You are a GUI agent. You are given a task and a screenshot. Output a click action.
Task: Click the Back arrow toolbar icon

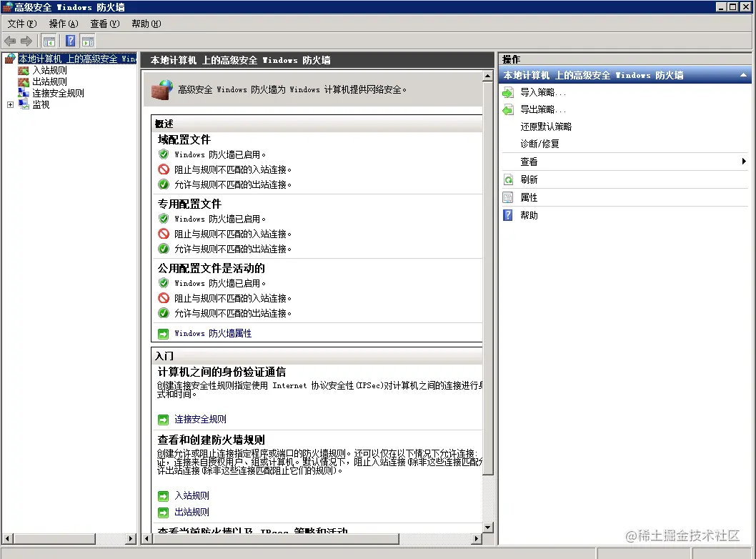10,41
